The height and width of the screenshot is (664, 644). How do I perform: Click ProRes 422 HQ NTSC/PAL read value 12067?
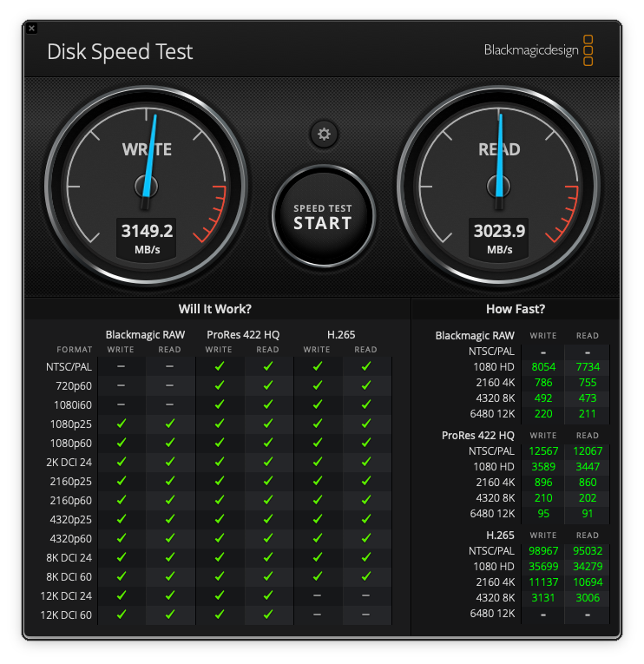pyautogui.click(x=588, y=450)
